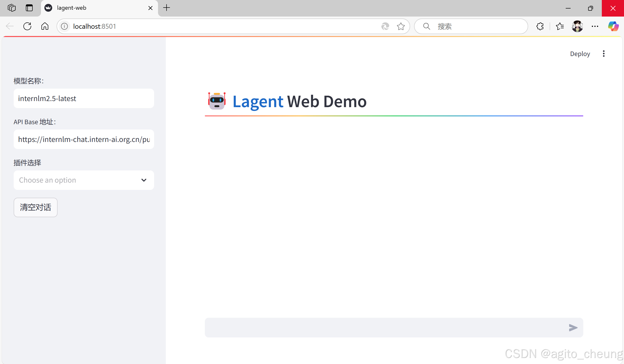Click the browser refresh icon

(x=27, y=26)
